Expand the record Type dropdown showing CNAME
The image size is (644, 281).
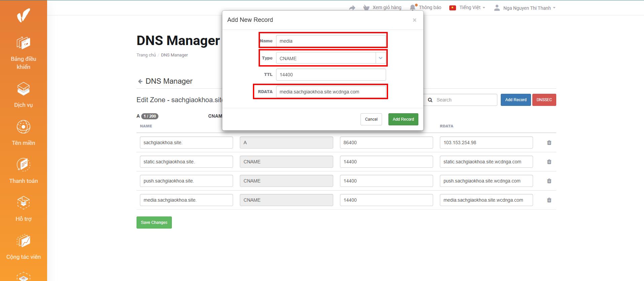coord(331,58)
